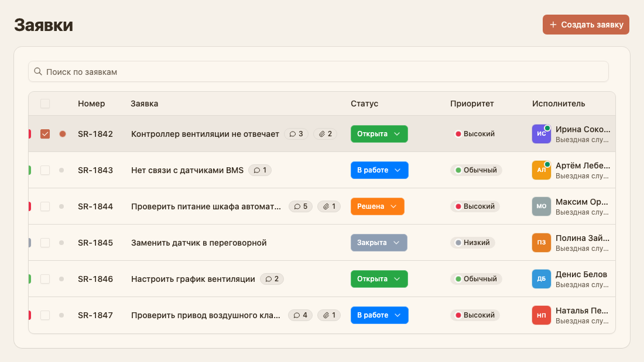This screenshot has height=362, width=644.
Task: Check the SR-1845 row checkbox
Action: pyautogui.click(x=45, y=243)
